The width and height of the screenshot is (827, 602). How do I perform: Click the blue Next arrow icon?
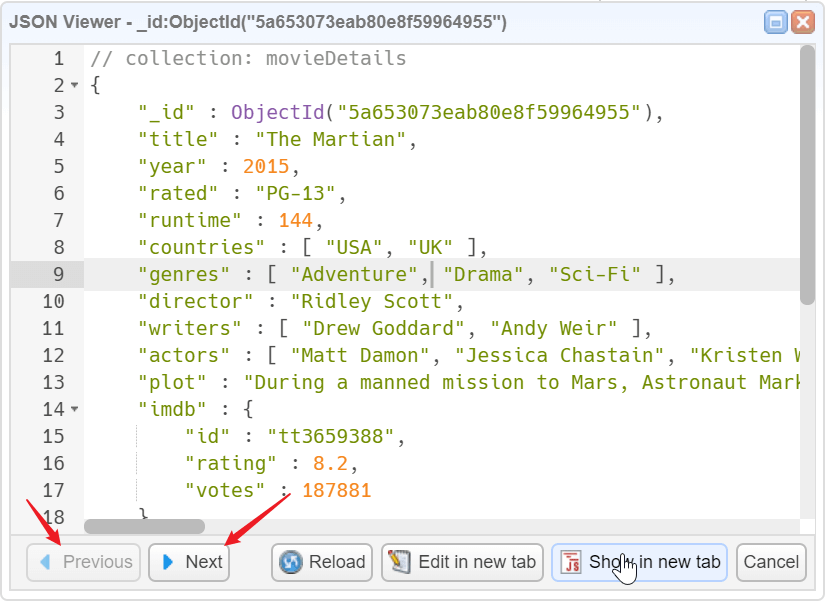coord(168,562)
